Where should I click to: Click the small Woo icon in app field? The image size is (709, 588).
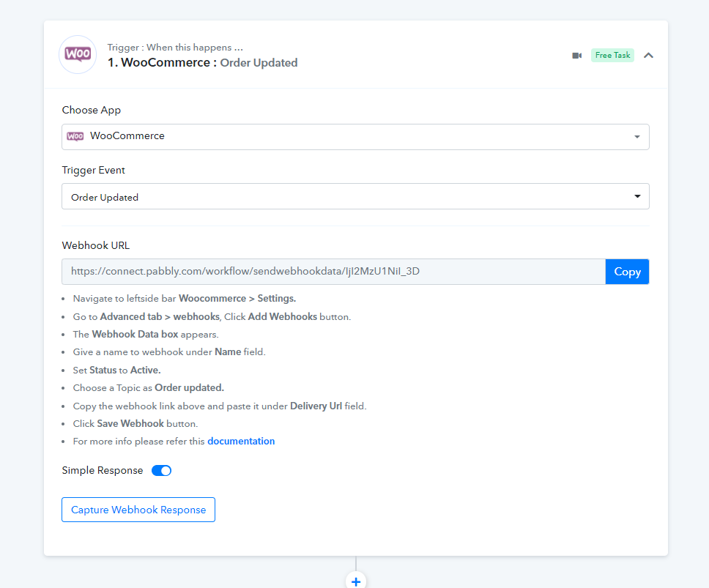[75, 136]
